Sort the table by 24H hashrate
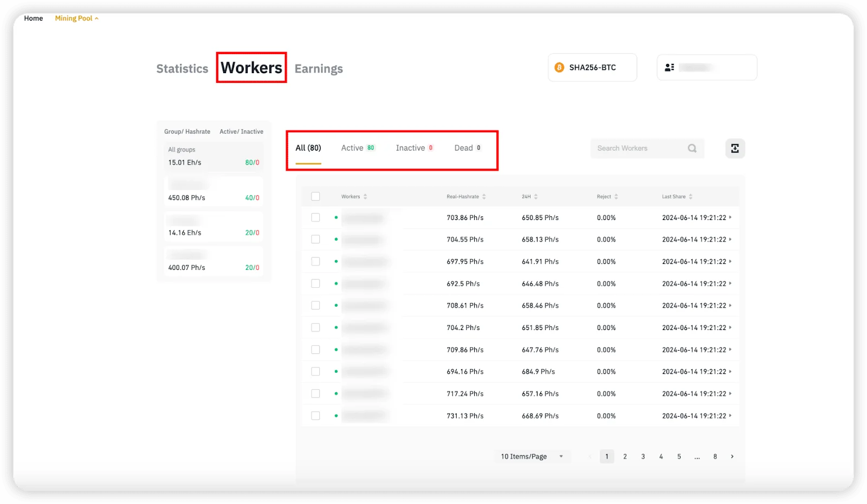The height and width of the screenshot is (504, 867). [537, 196]
